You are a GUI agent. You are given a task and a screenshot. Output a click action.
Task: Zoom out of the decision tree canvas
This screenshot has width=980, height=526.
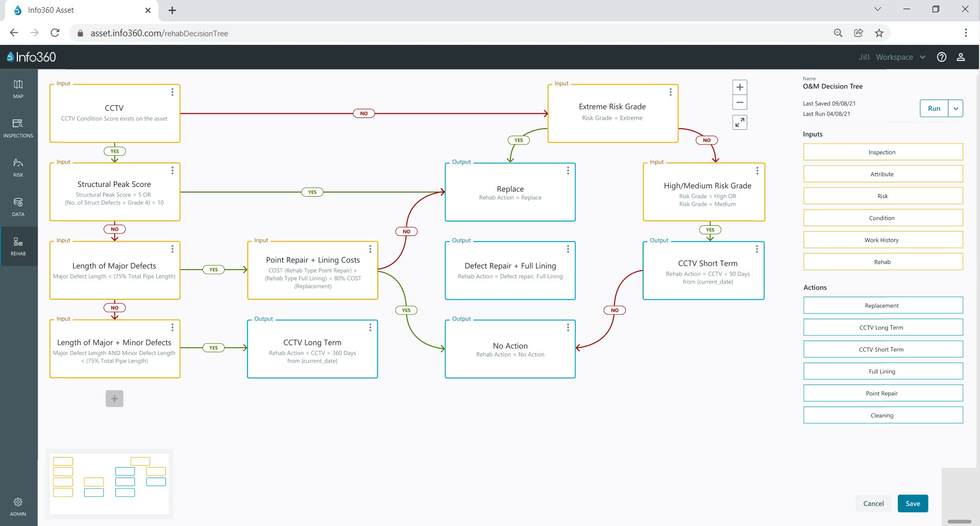(740, 103)
